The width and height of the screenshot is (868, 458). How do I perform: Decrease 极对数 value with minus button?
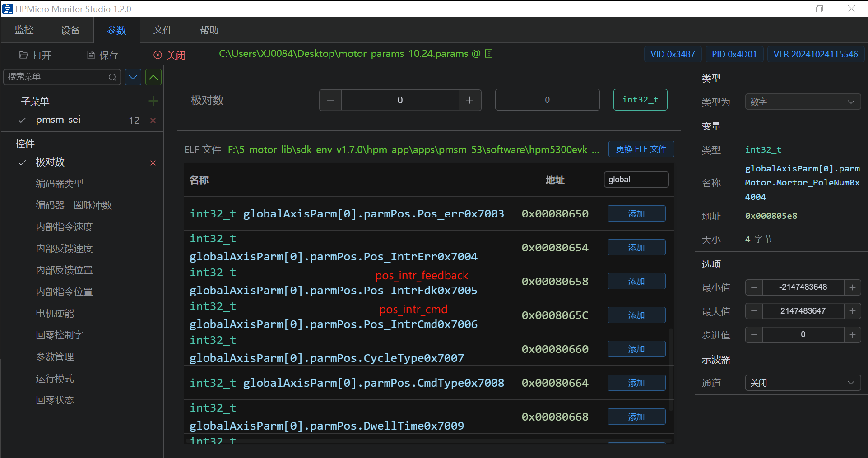point(330,100)
